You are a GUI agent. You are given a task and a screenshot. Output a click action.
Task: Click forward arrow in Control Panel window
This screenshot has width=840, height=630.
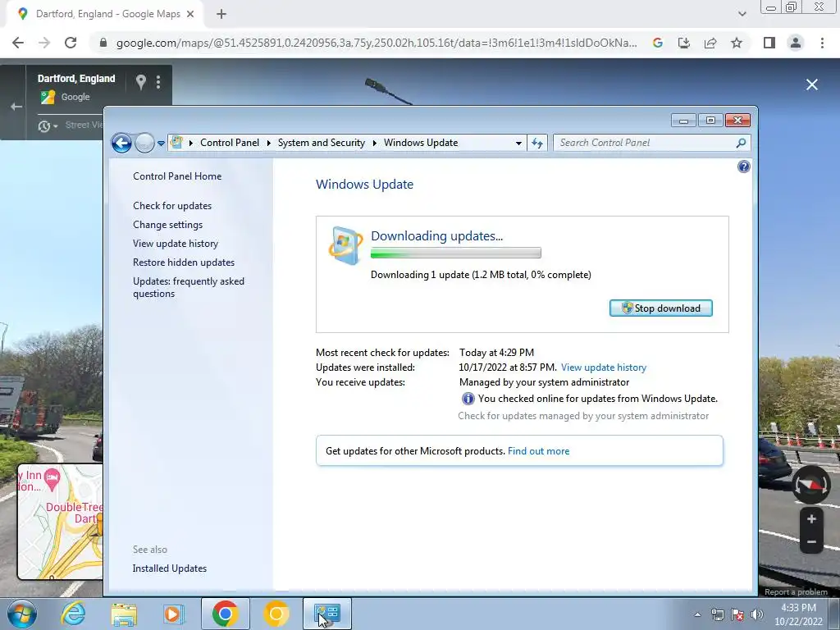point(144,143)
